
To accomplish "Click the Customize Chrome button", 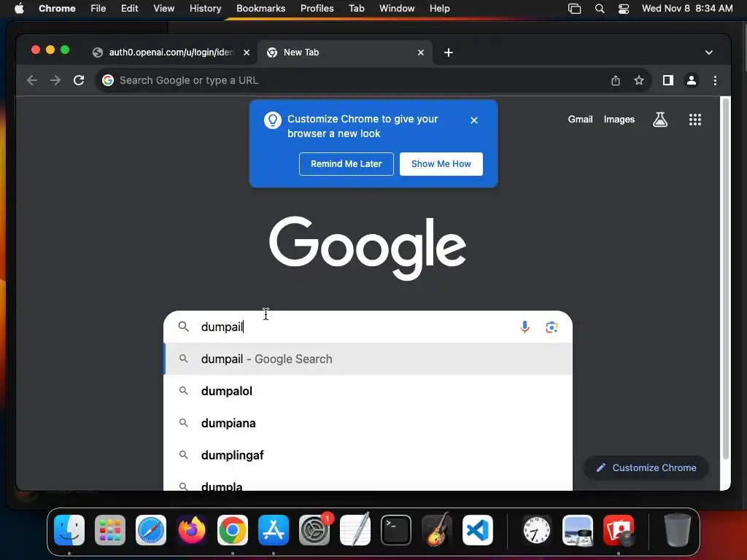I will pyautogui.click(x=646, y=467).
